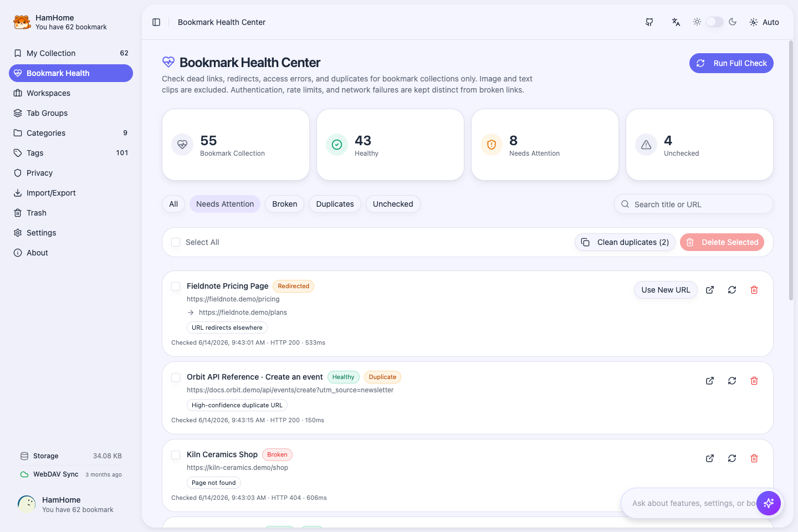Select the Auto theme option
Viewport: 798px width, 532px height.
coord(764,22)
